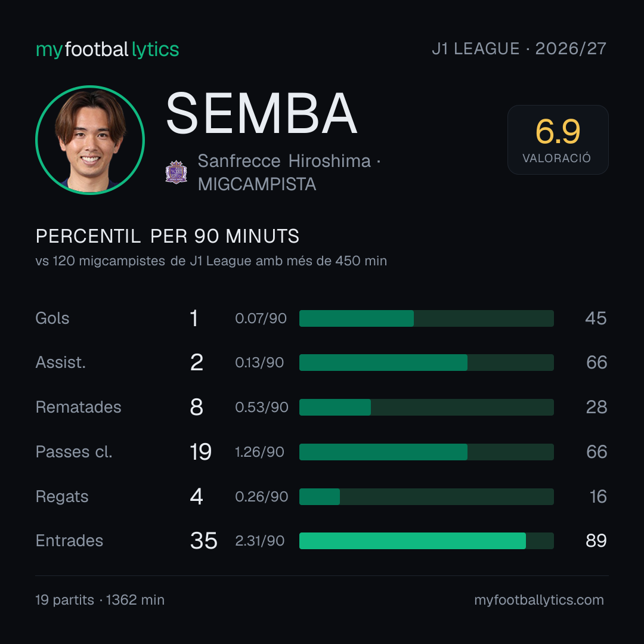Image resolution: width=644 pixels, height=644 pixels.
Task: Click the Assist. percentile bar
Action: point(426,363)
